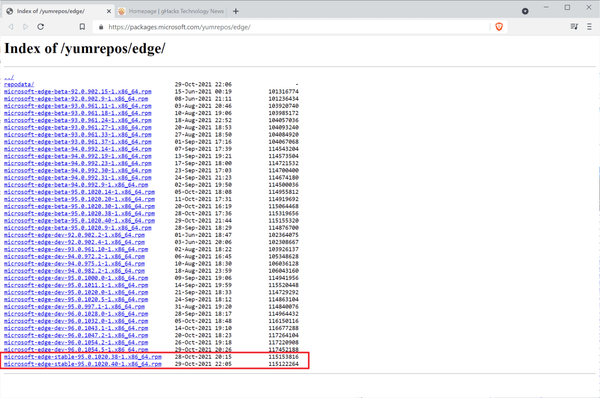This screenshot has height=398, width=600.
Task: Click the date '29-Oct-2021 22:05'
Action: click(203, 364)
